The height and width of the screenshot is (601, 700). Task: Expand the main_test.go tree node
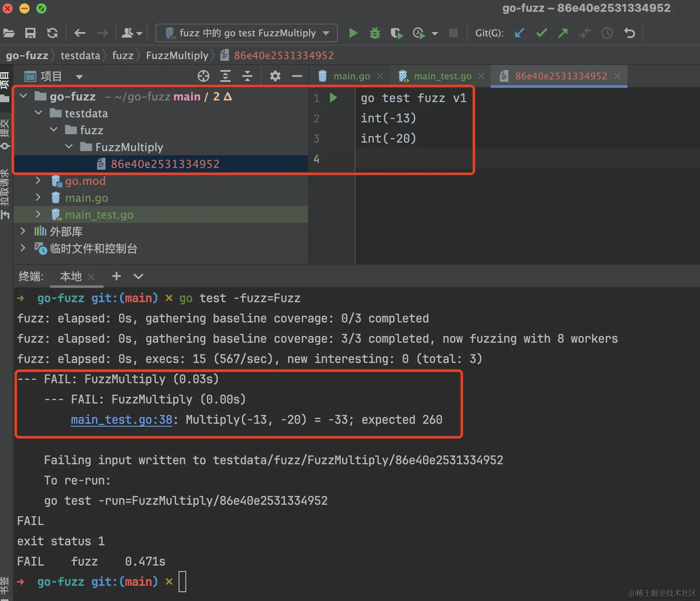[x=38, y=214]
